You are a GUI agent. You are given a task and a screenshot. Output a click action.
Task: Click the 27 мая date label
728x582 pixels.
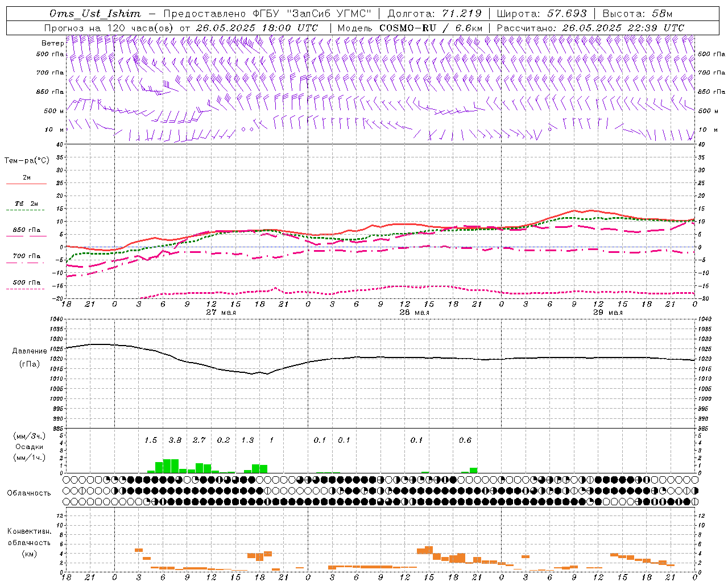221,313
